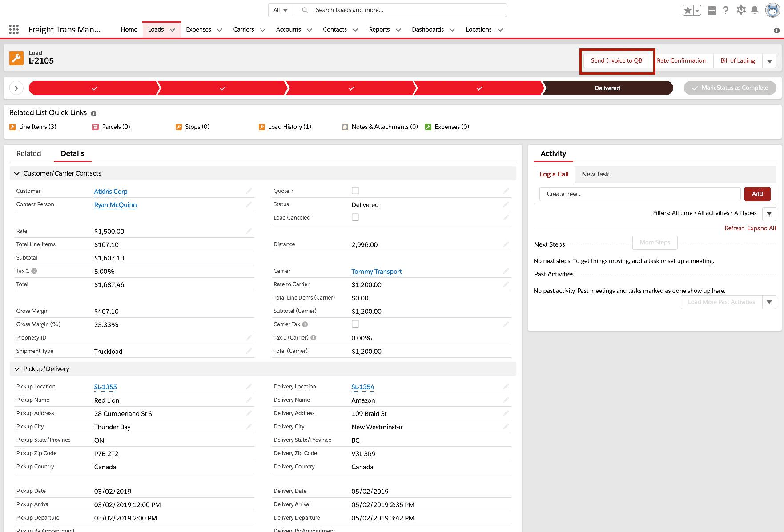The width and height of the screenshot is (784, 532).
Task: Switch to the New Task tab
Action: [x=595, y=174]
